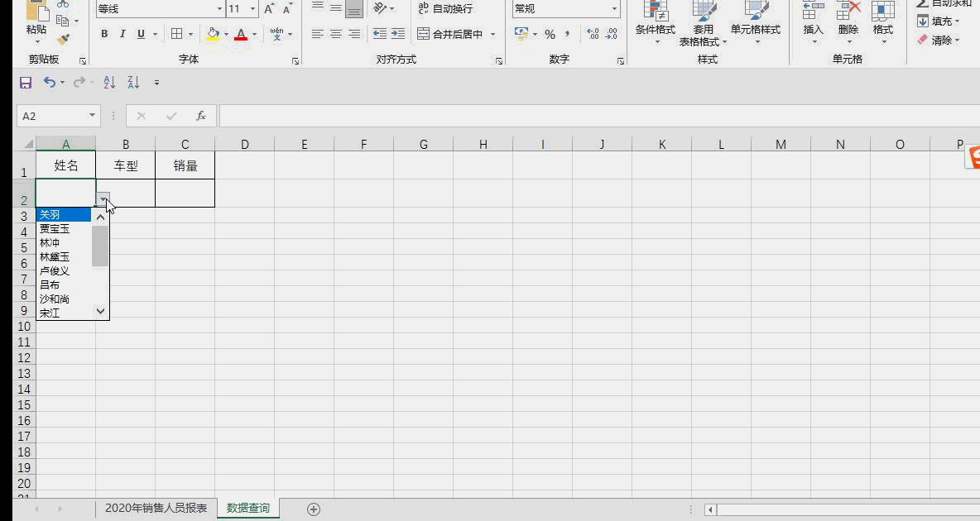Open underline style dropdown arrow
The width and height of the screenshot is (980, 521).
tap(155, 35)
